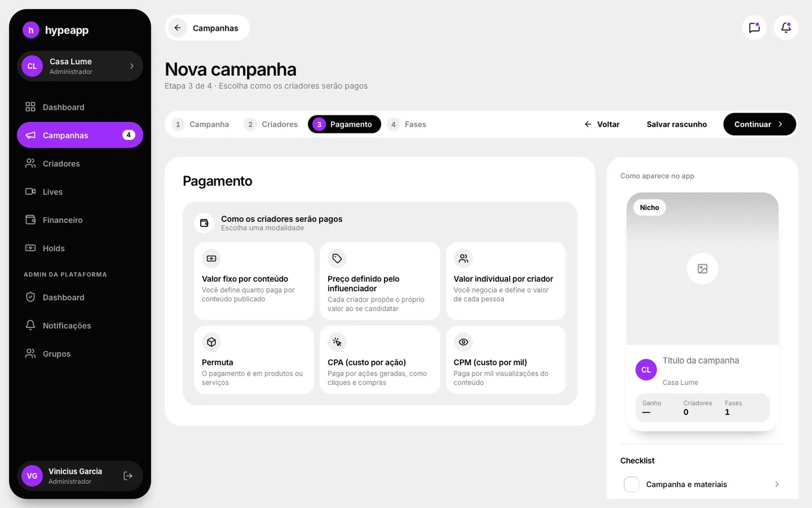Screen dimensions: 812x508
Task: Go to step 1 Campanha
Action: pyautogui.click(x=202, y=124)
